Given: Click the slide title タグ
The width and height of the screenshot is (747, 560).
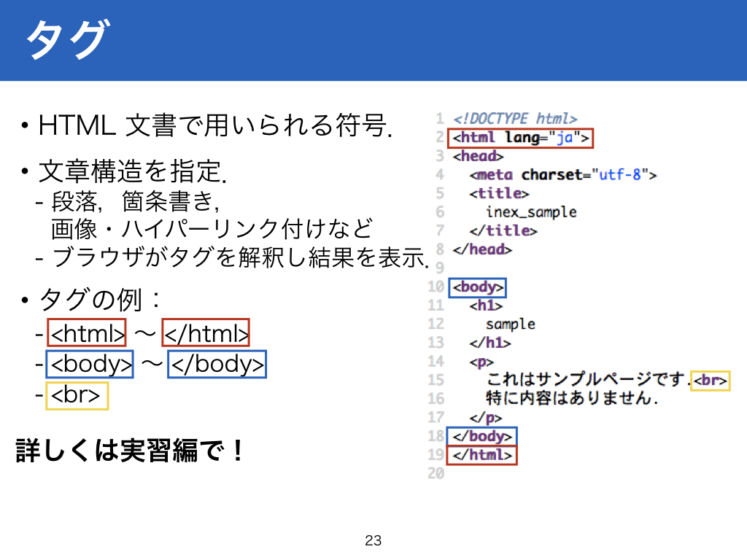Looking at the screenshot, I should tap(68, 39).
